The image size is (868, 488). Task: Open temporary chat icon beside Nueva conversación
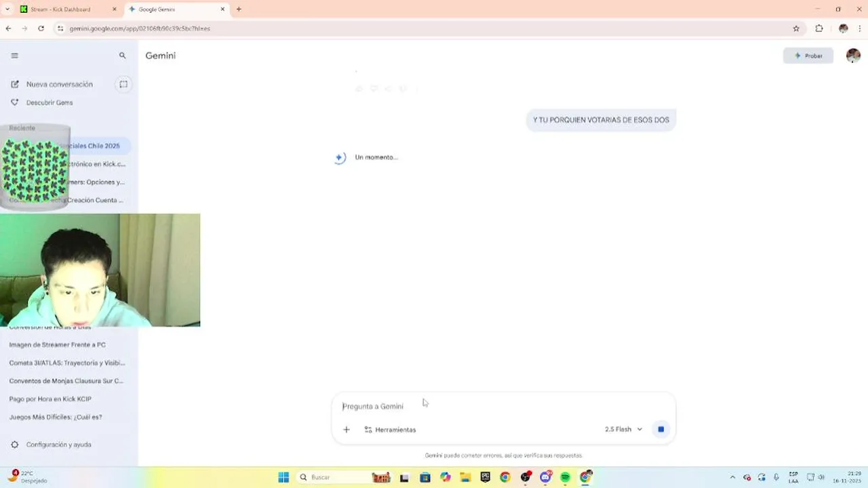(x=123, y=84)
